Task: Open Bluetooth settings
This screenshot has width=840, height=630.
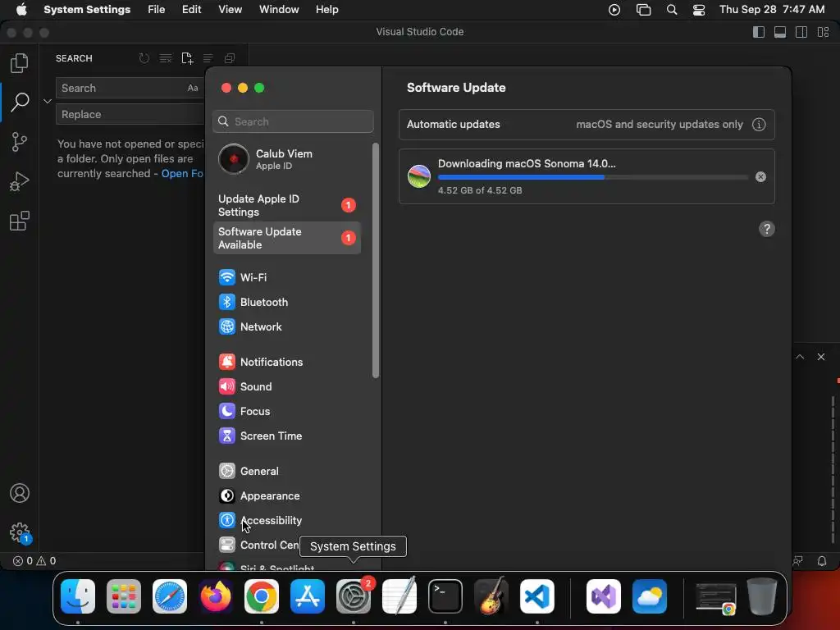Action: click(x=287, y=302)
